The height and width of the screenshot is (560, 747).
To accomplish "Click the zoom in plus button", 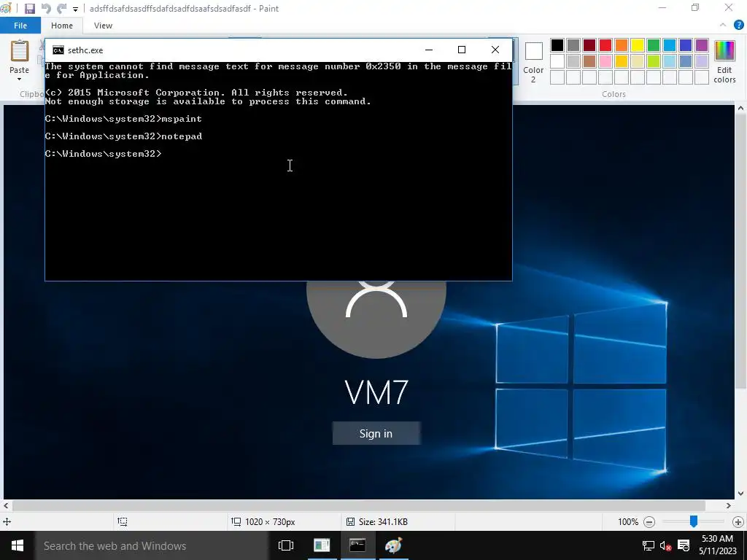I will click(738, 522).
